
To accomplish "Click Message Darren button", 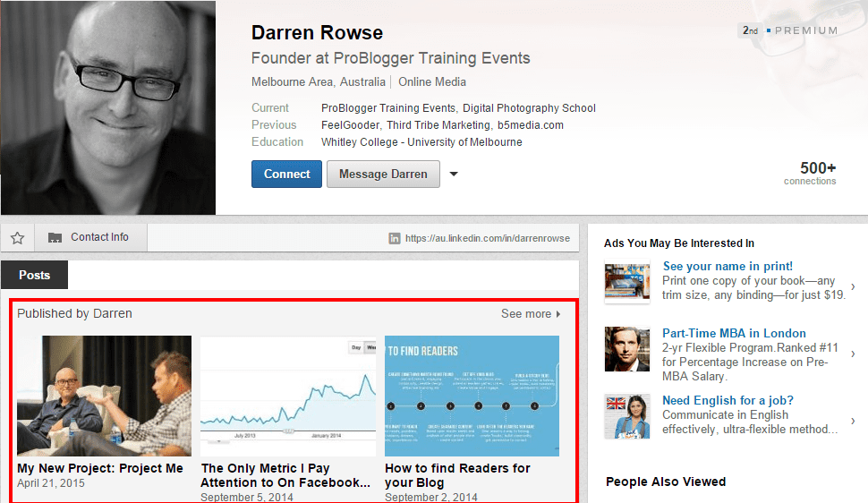I will pyautogui.click(x=383, y=174).
